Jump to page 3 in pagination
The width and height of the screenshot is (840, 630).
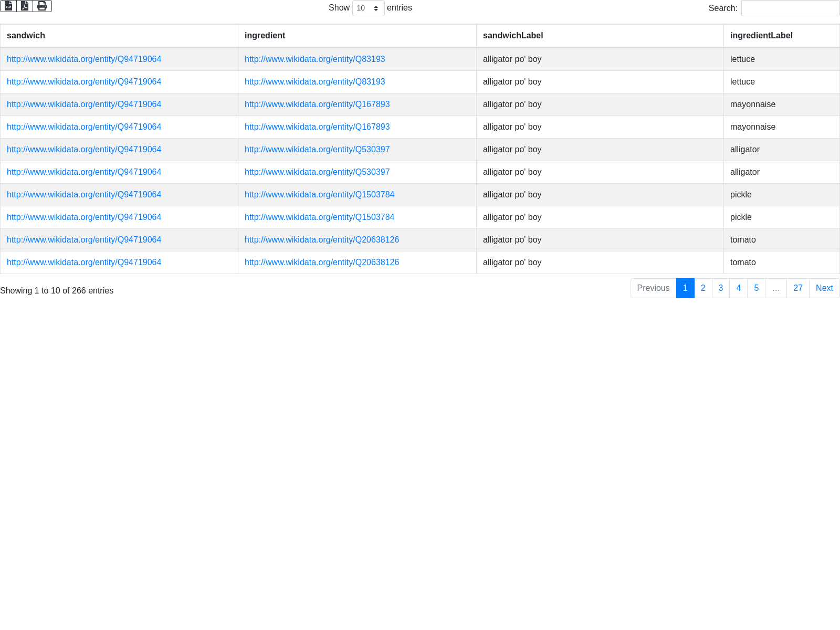[721, 288]
